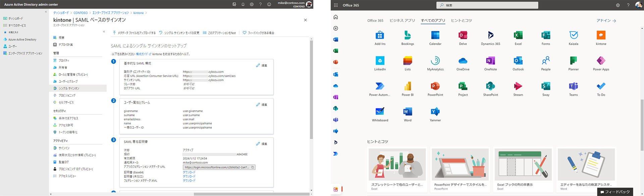
Task: Open the Yammer app
Action: point(435,114)
